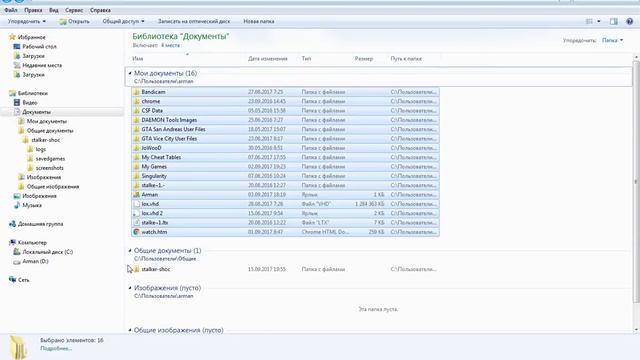Collapse the Мои документы (16) group
This screenshot has height=360, width=640.
[130, 73]
